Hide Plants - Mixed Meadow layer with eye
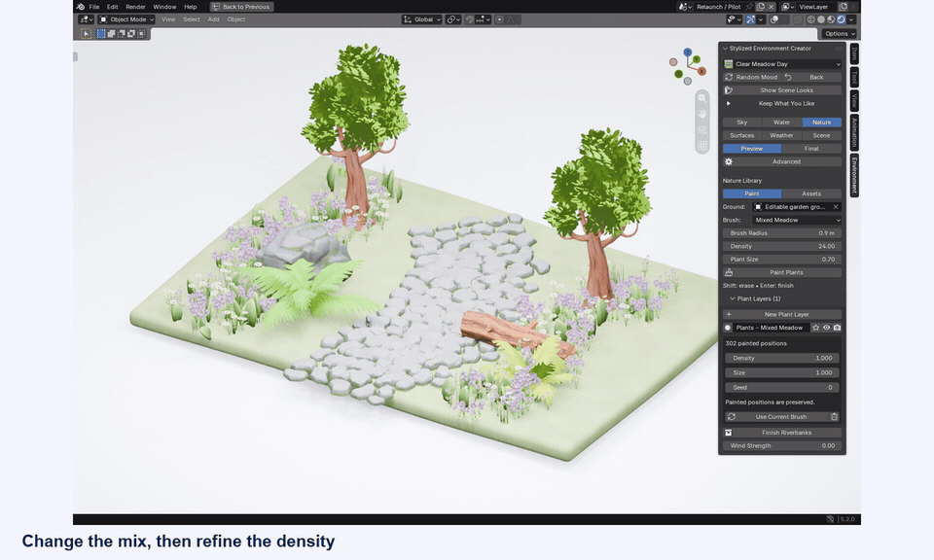 click(x=827, y=328)
